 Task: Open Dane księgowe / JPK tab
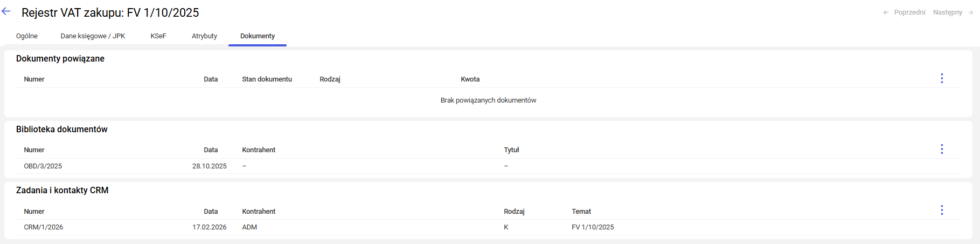93,36
